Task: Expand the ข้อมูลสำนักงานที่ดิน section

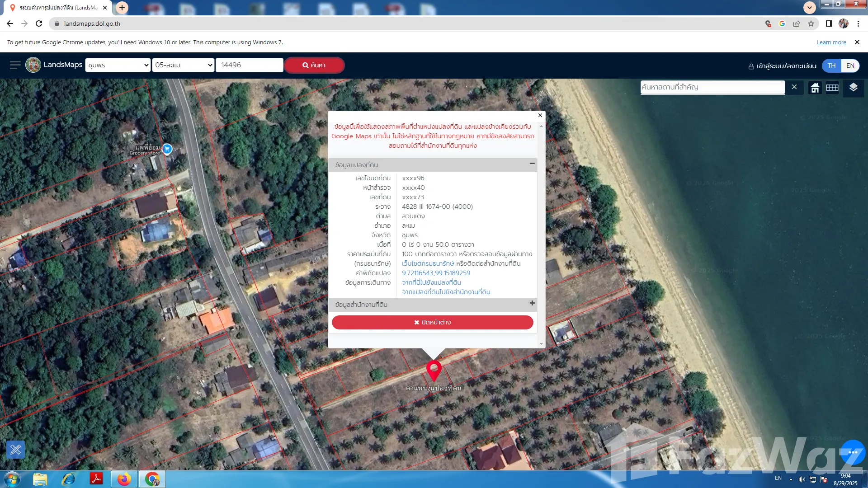Action: click(x=532, y=304)
